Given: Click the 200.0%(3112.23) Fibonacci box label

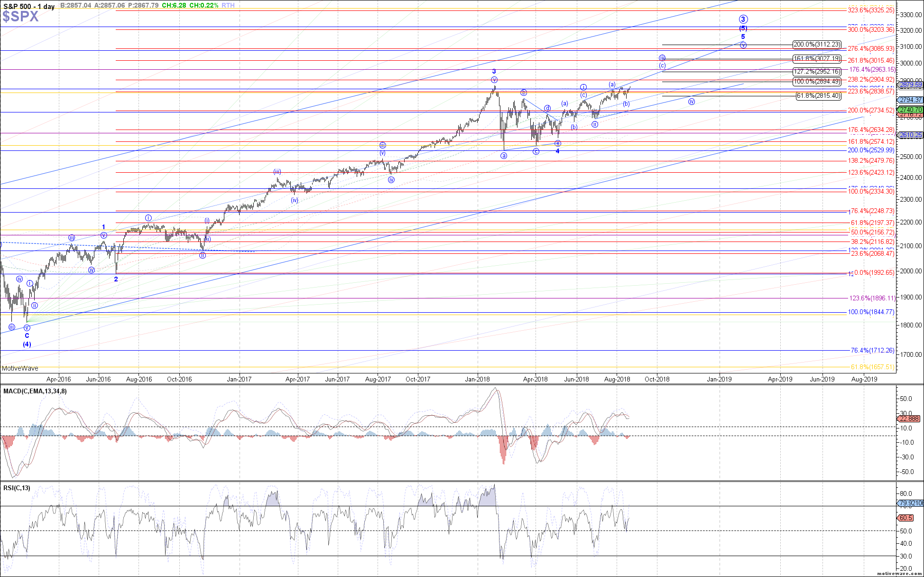Looking at the screenshot, I should [817, 45].
